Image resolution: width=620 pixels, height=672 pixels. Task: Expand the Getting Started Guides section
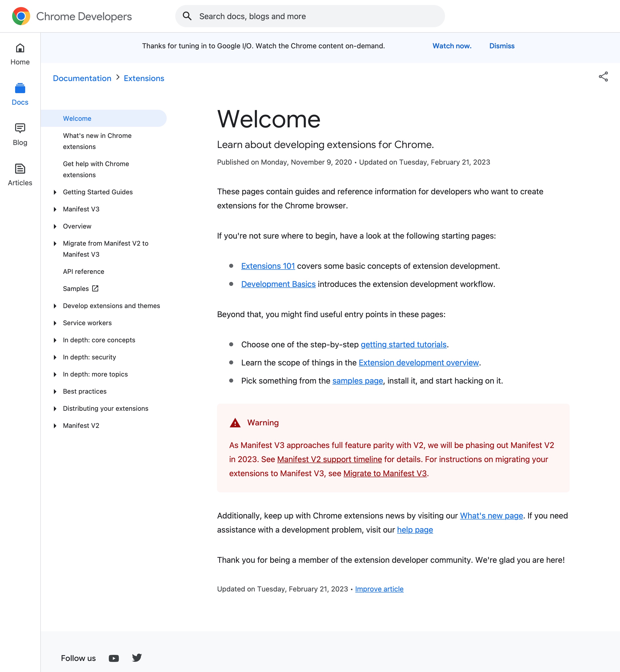(55, 192)
